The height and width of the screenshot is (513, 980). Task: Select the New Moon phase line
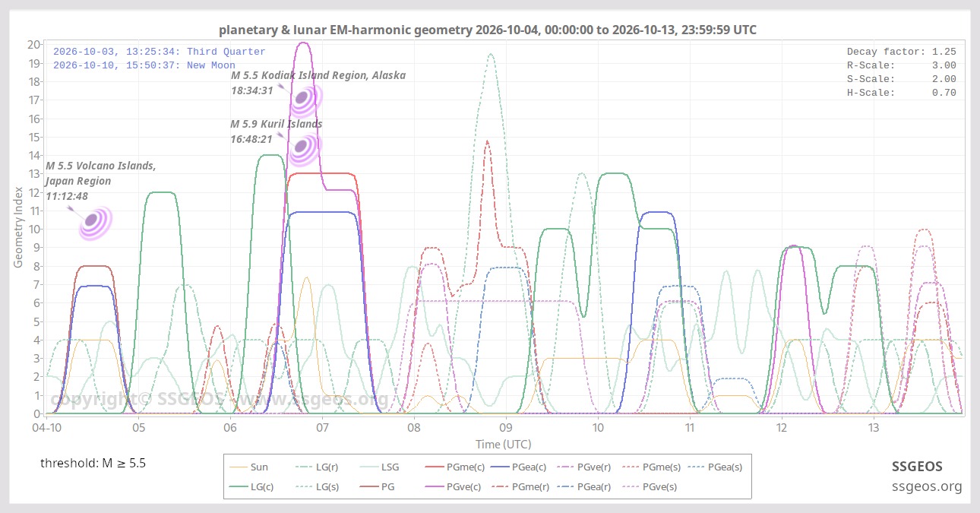point(144,65)
